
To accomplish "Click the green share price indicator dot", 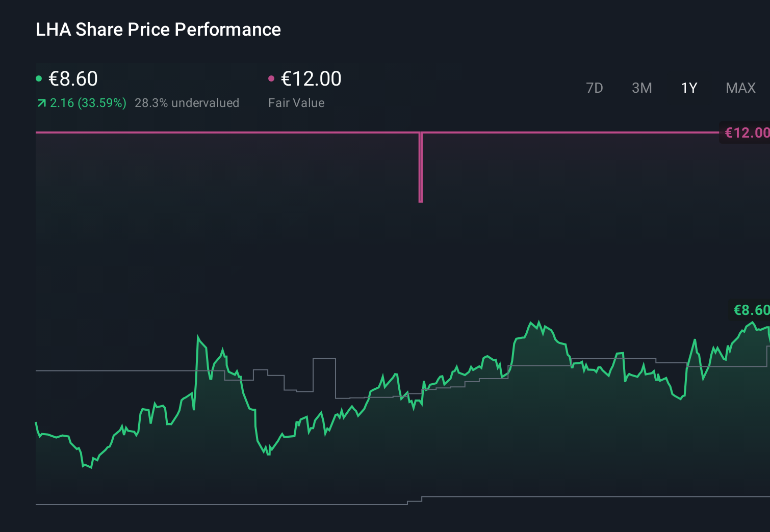I will tap(39, 78).
